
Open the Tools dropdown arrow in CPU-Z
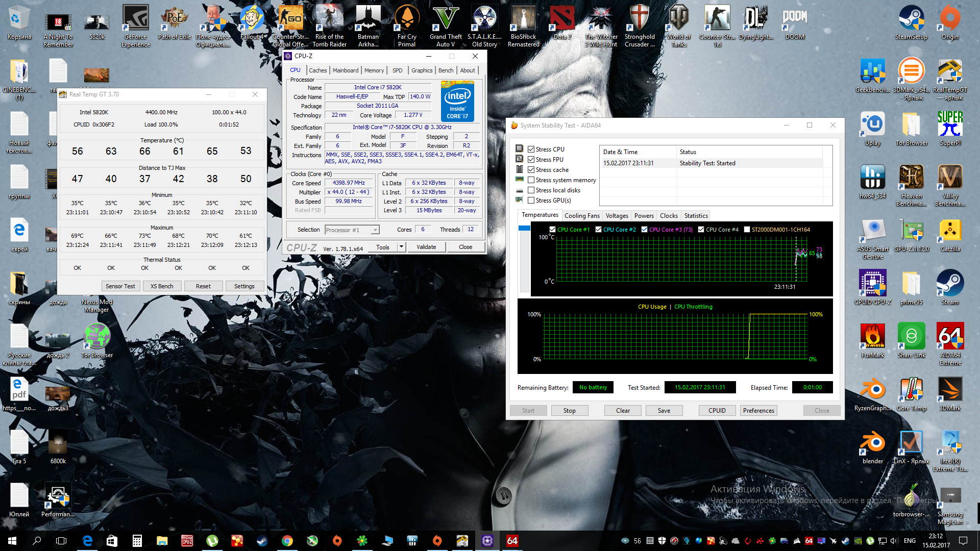point(401,247)
